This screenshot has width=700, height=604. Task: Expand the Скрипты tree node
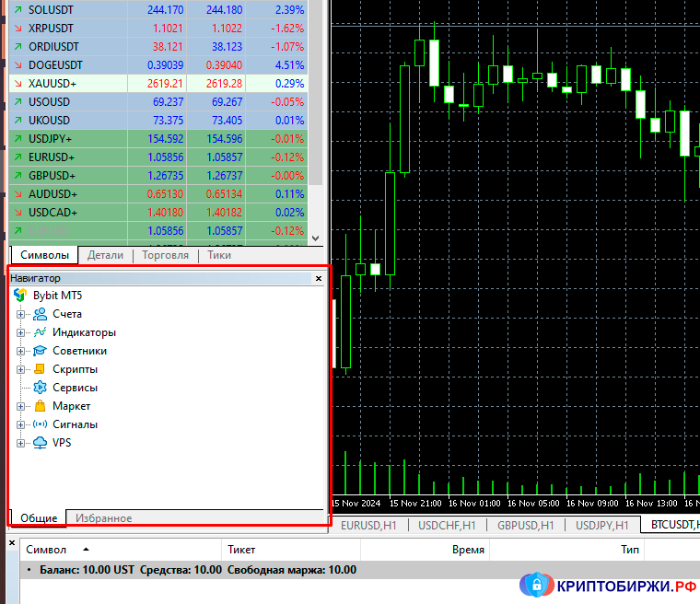[20, 369]
